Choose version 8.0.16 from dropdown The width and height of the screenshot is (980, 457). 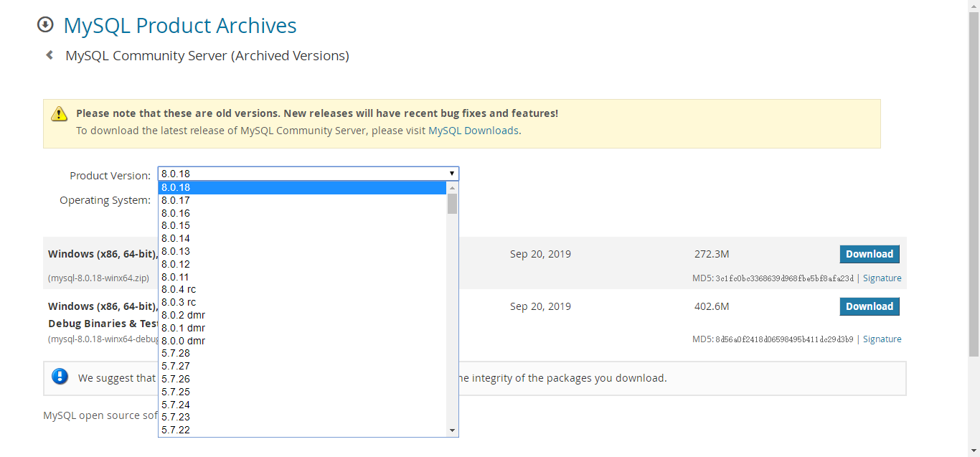tap(302, 213)
